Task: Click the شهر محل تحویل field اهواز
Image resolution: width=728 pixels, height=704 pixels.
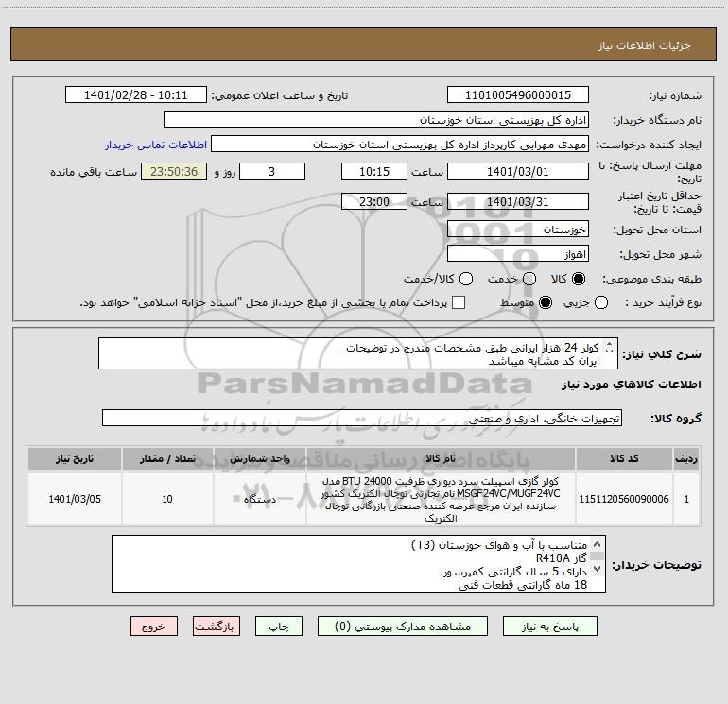Action: 518,254
